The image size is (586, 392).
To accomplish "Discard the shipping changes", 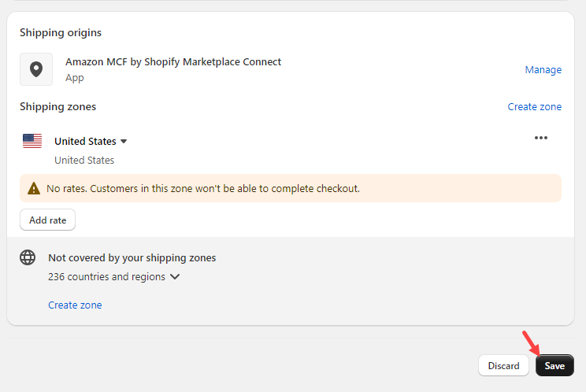I will (503, 365).
